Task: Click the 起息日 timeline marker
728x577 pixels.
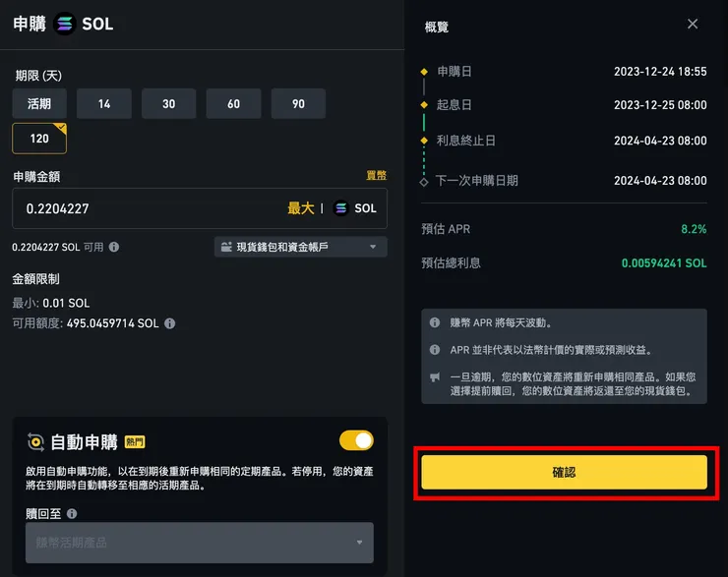Action: coord(424,105)
